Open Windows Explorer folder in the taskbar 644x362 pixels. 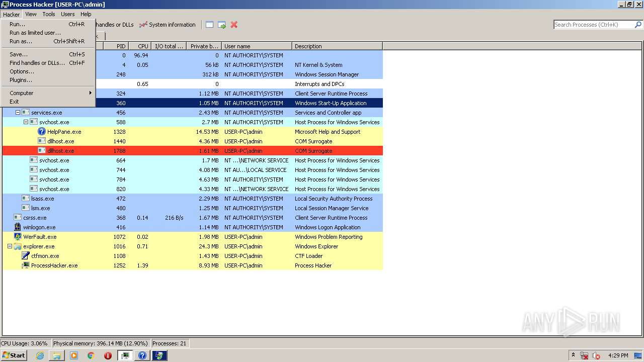[57, 355]
